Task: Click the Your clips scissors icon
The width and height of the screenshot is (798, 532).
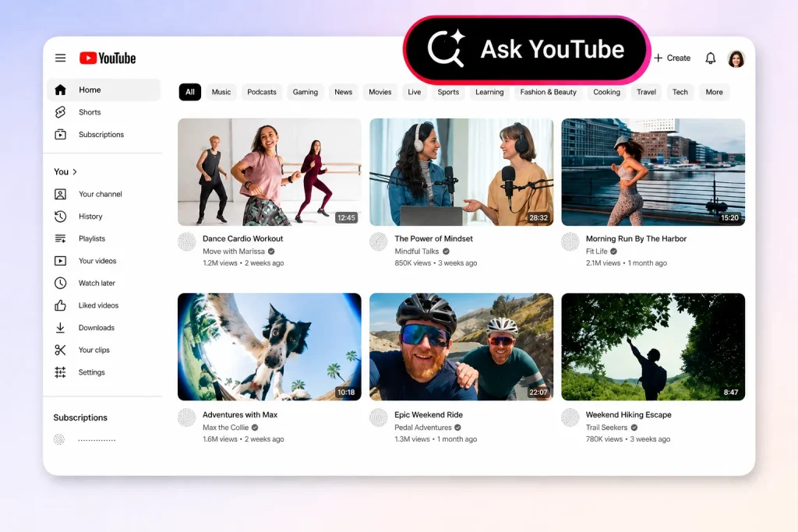Action: coord(60,350)
